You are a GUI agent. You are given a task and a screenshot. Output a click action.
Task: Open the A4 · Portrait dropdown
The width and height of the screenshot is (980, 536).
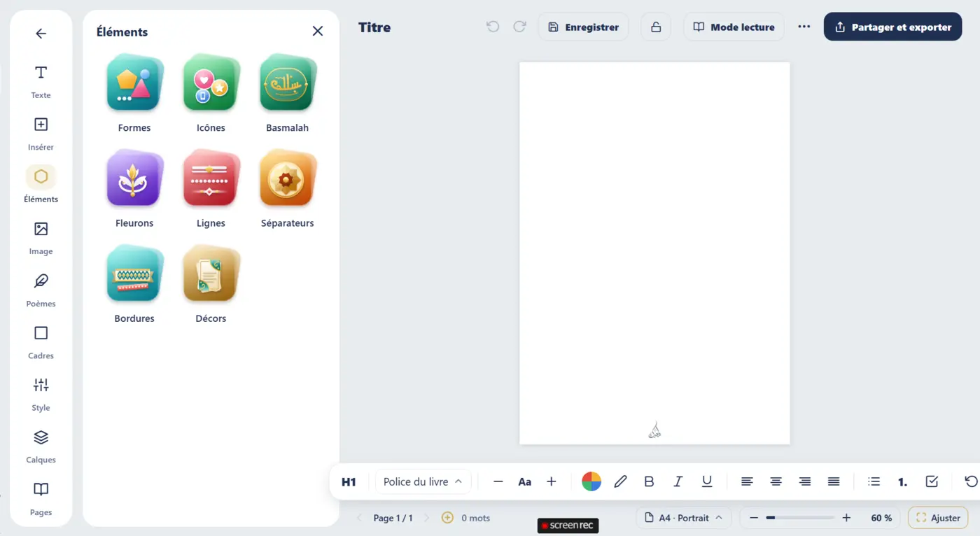coord(684,518)
